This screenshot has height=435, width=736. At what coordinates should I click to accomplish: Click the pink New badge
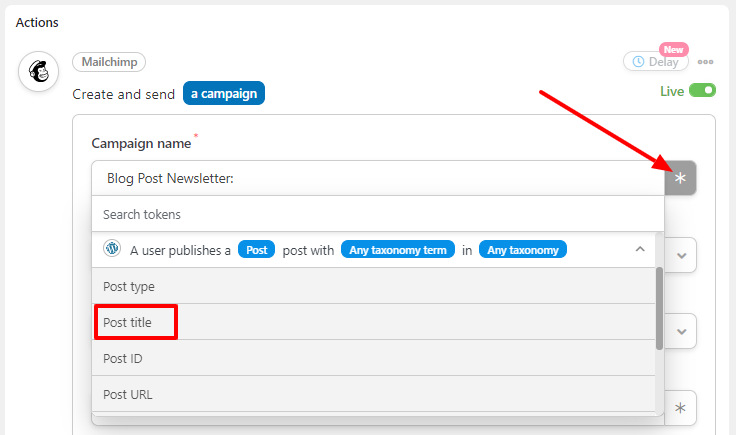pyautogui.click(x=674, y=49)
